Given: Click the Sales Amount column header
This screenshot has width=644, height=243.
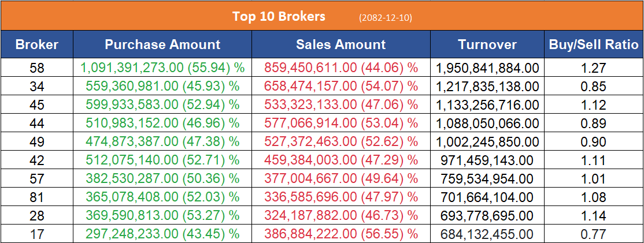Looking at the screenshot, I should coord(340,44).
